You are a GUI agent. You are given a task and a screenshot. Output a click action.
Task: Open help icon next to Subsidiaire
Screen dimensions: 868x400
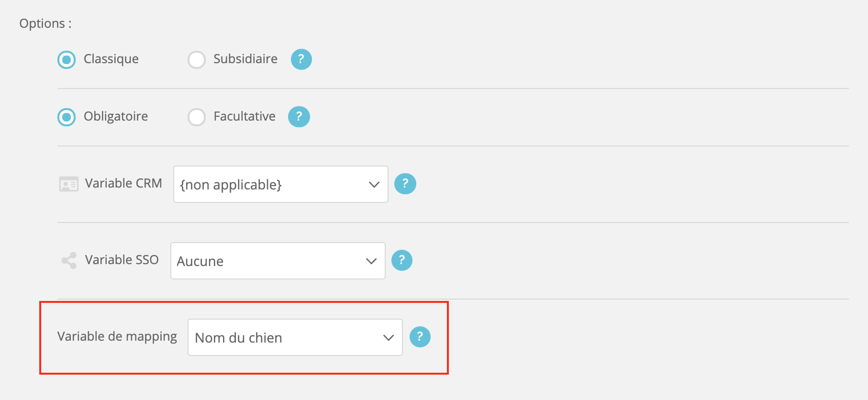(301, 59)
